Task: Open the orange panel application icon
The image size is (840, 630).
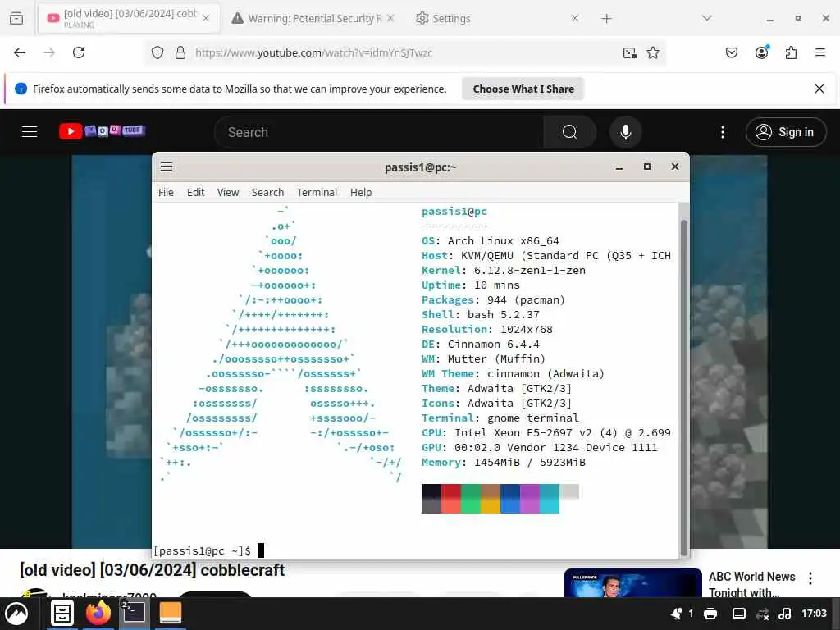Action: pos(171,613)
